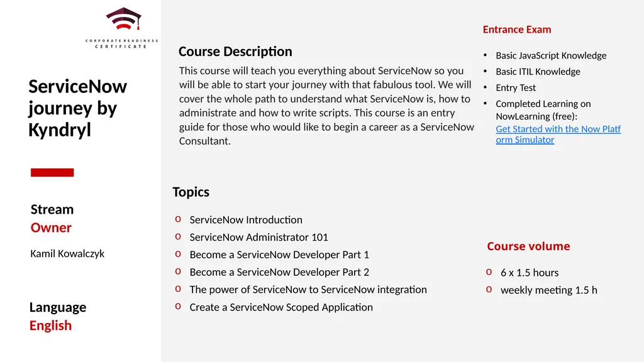The height and width of the screenshot is (362, 644).
Task: Click the Course volume heading
Action: pyautogui.click(x=528, y=246)
